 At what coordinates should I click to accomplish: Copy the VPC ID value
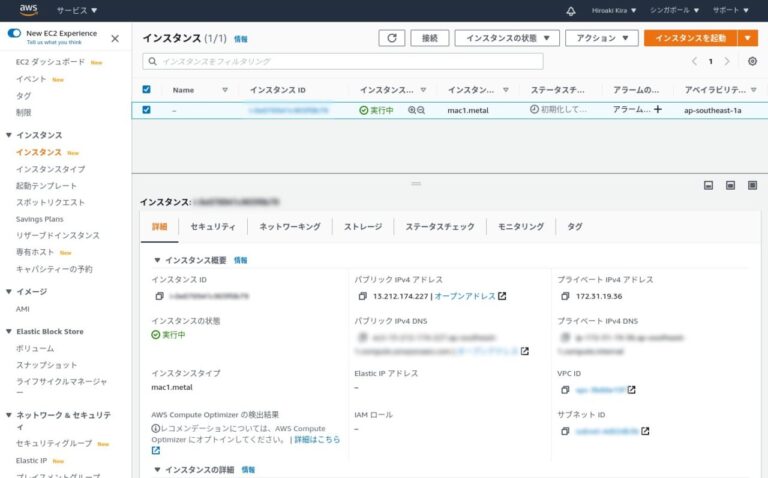click(x=565, y=390)
